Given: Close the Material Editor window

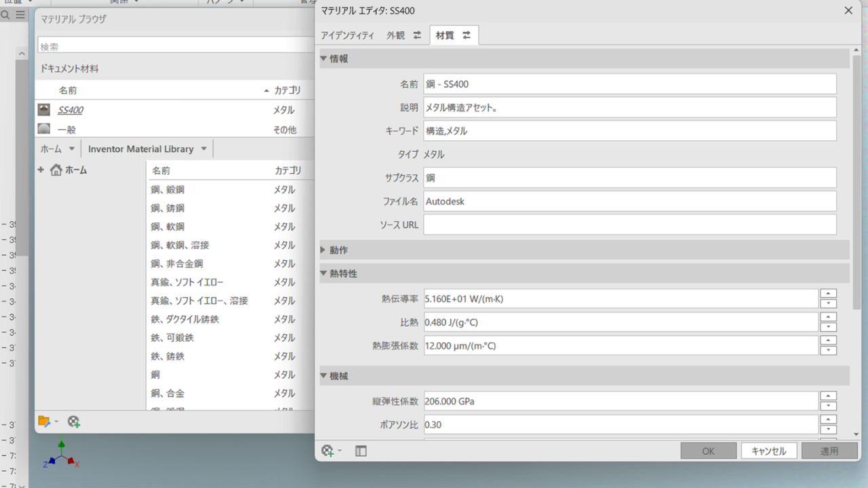Looking at the screenshot, I should click(x=848, y=10).
